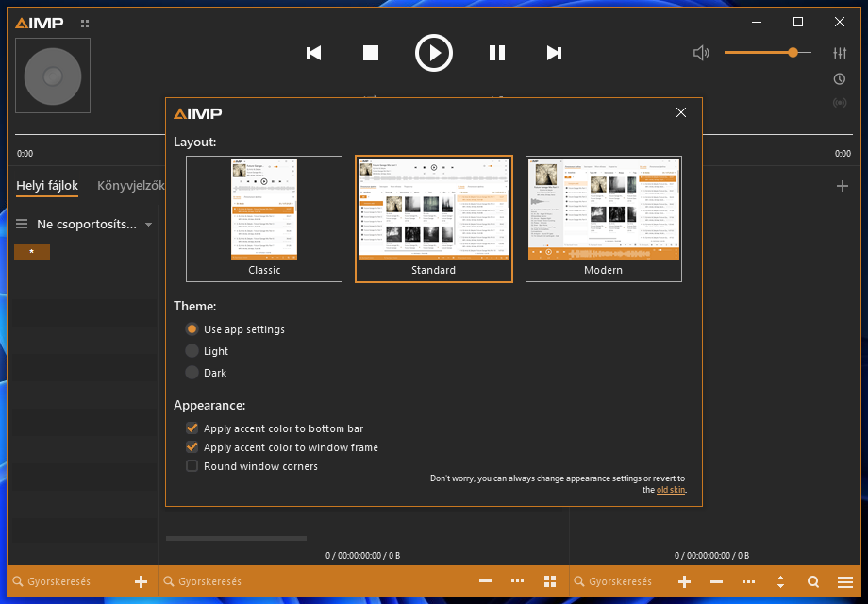This screenshot has width=868, height=604.
Task: Close the AIMP main window
Action: (839, 22)
